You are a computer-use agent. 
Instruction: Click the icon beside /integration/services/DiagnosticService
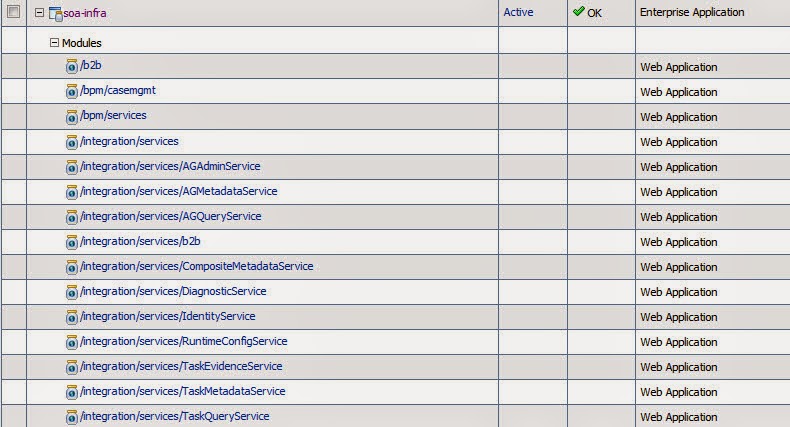tap(72, 292)
